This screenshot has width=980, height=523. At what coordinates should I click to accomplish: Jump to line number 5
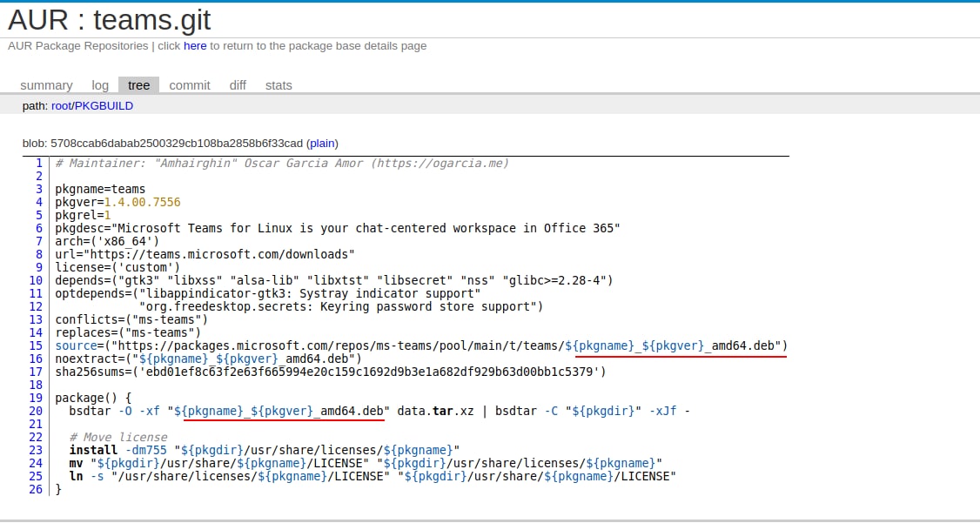[x=39, y=215]
